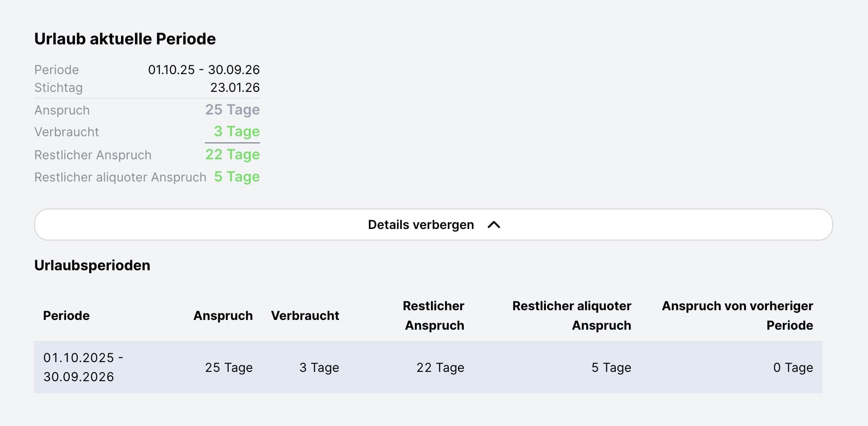Click the Anspruch column header in table
Viewport: 868px width, 426px height.
(223, 316)
